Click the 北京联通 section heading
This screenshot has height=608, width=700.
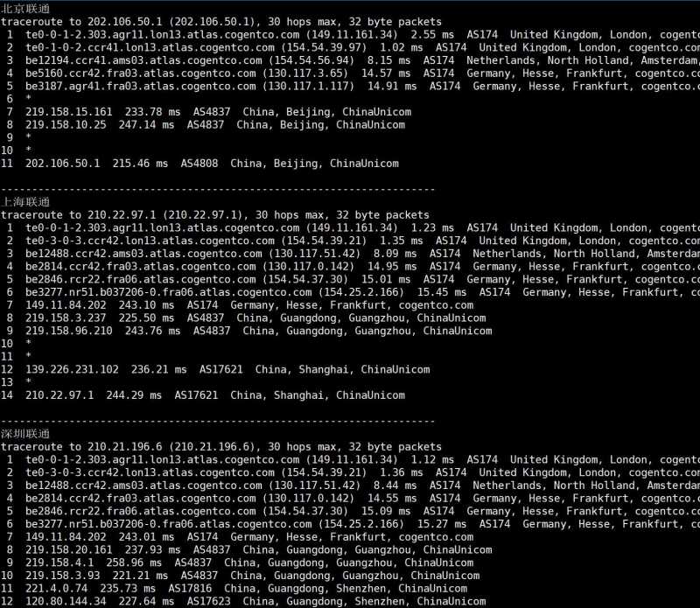pos(25,9)
